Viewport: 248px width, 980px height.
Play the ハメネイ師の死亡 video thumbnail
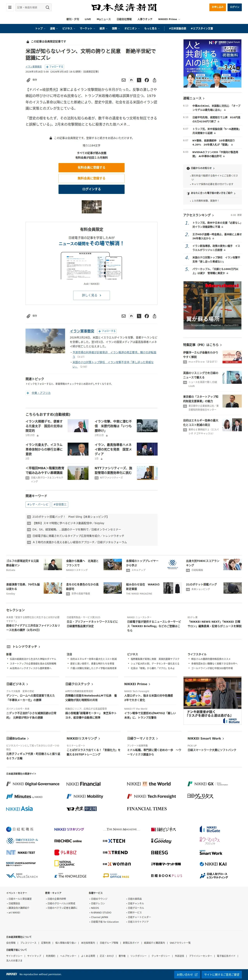tap(147, 449)
